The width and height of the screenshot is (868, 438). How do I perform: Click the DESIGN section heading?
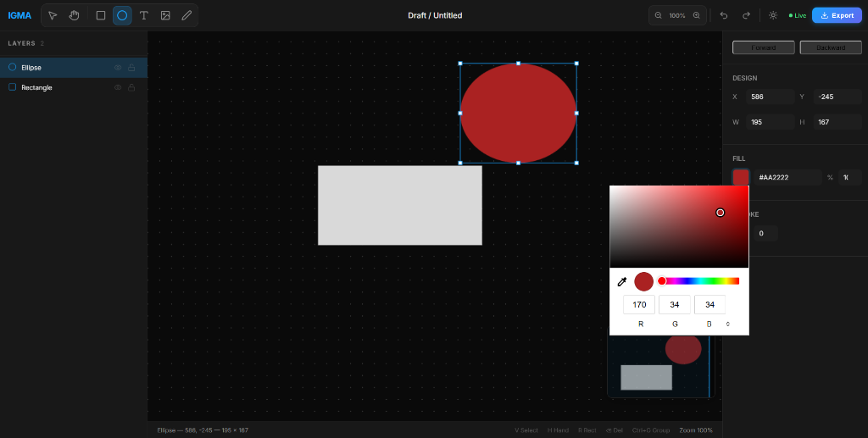click(x=744, y=78)
